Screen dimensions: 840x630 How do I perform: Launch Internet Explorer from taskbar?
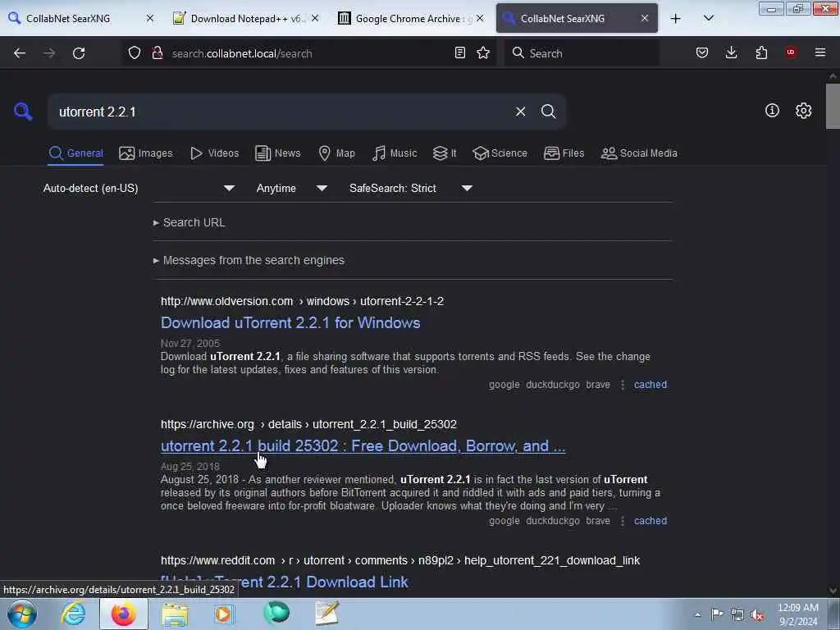(x=73, y=614)
